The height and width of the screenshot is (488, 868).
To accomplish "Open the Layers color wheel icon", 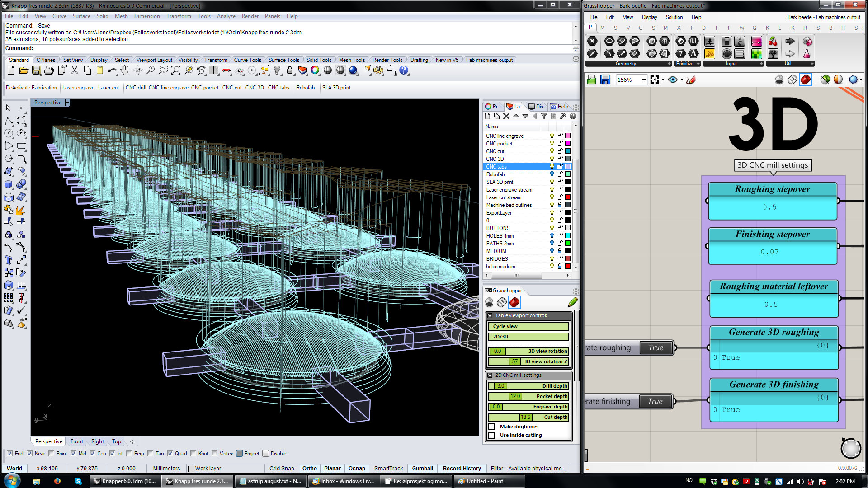I will pos(315,70).
